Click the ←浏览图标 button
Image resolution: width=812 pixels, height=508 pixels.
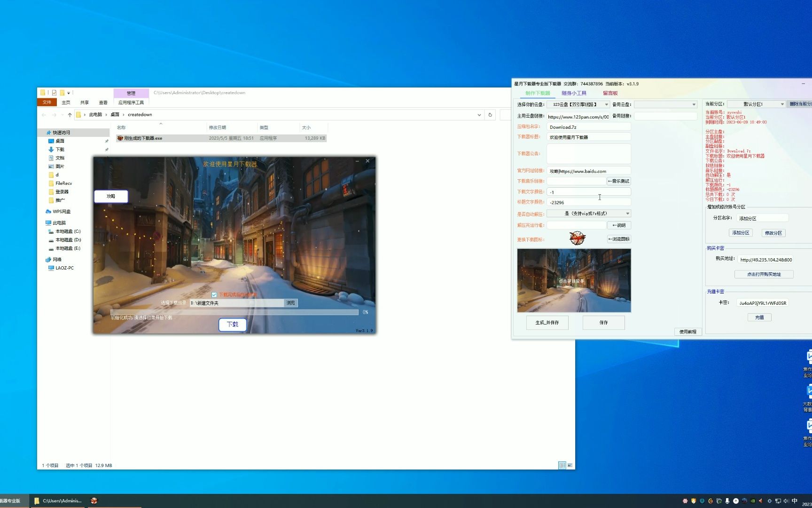pyautogui.click(x=619, y=239)
